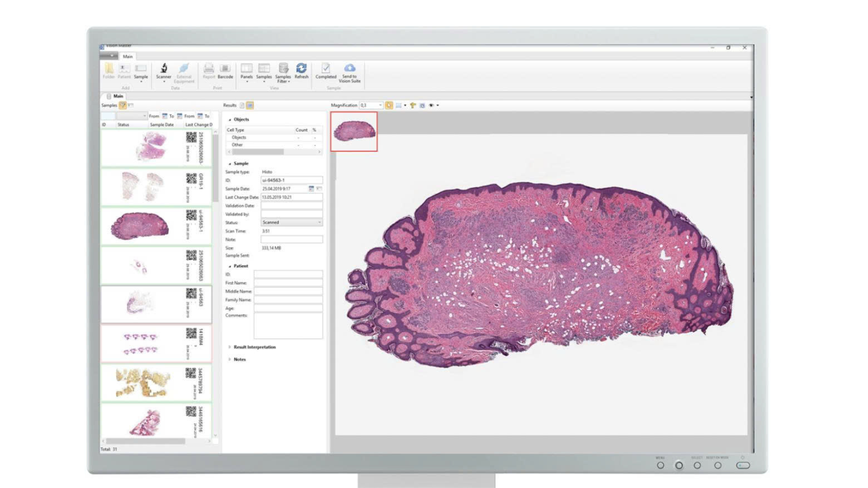Click the Refresh icon in the ribbon
The height and width of the screenshot is (488, 868).
[301, 70]
